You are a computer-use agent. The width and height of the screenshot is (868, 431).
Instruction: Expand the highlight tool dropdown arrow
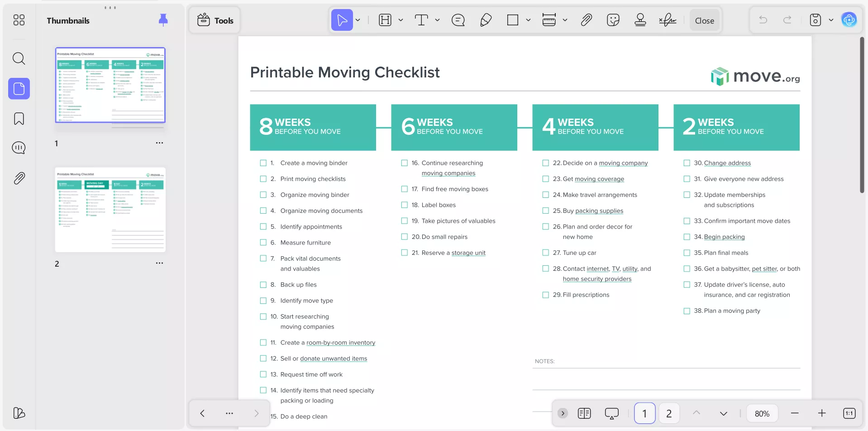pos(401,20)
